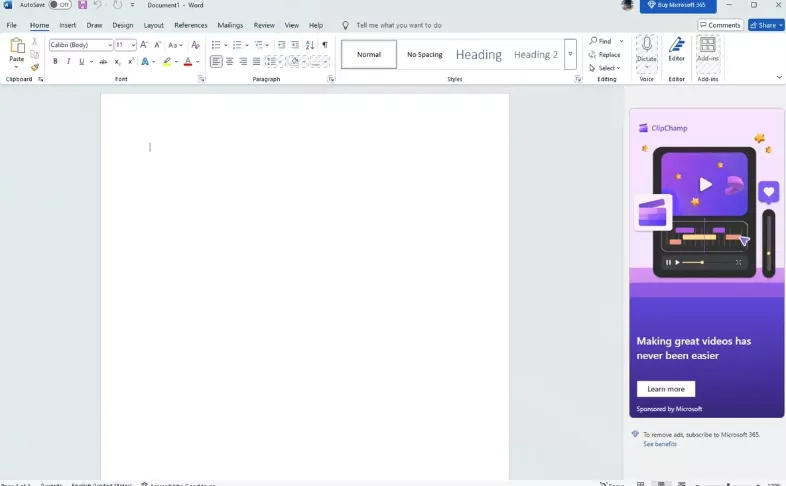Open the font color dropdown arrow
This screenshot has height=486, width=786.
(x=198, y=62)
